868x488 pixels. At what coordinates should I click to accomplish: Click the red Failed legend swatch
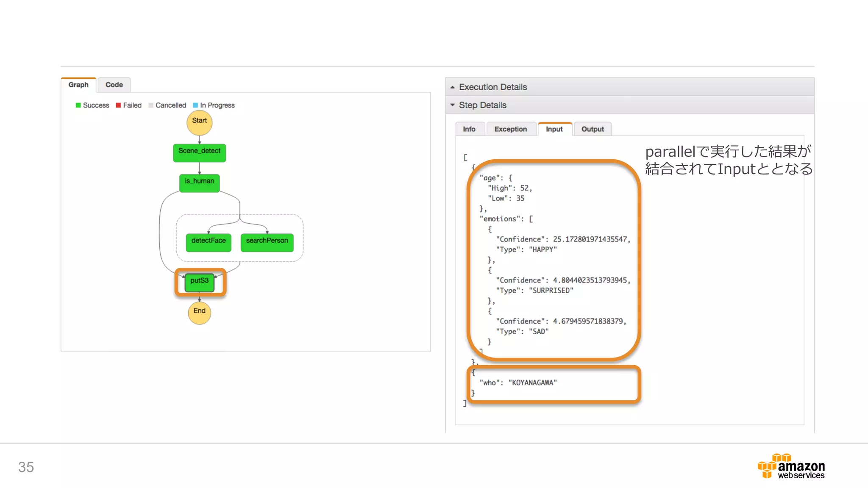click(118, 105)
